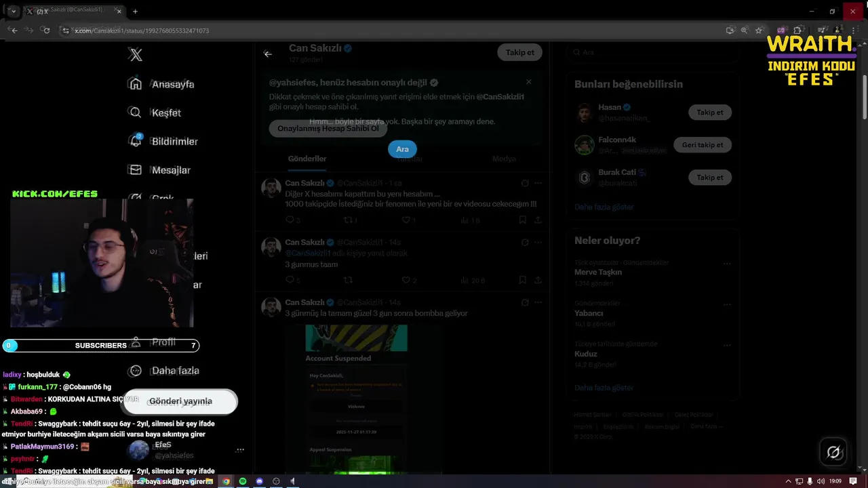Open a new browser tab
Screen dimensions: 868x488
click(x=135, y=11)
